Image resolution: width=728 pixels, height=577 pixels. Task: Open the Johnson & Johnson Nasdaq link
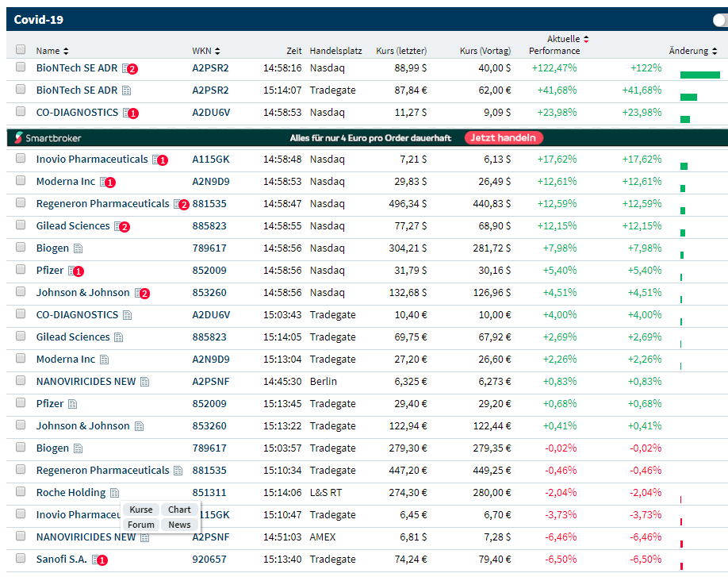(x=82, y=293)
